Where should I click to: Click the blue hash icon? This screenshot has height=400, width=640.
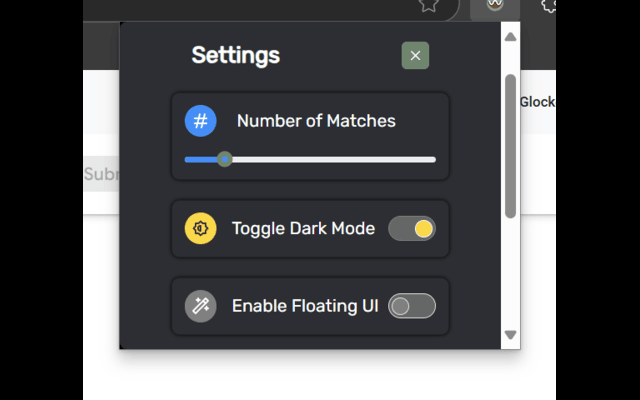point(200,121)
